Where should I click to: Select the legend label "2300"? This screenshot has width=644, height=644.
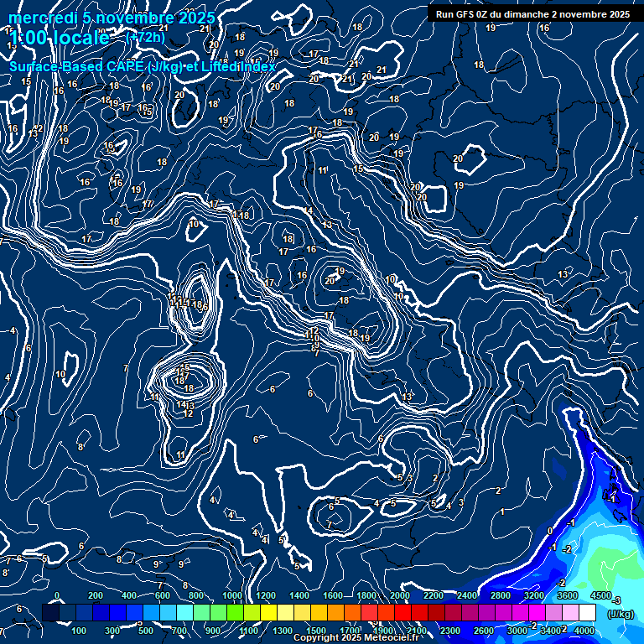[x=450, y=631]
